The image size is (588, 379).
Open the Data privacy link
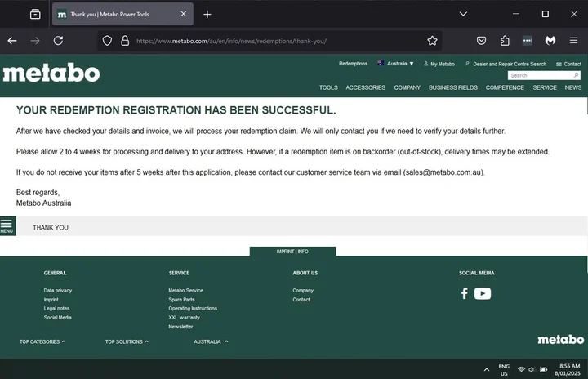pyautogui.click(x=58, y=291)
